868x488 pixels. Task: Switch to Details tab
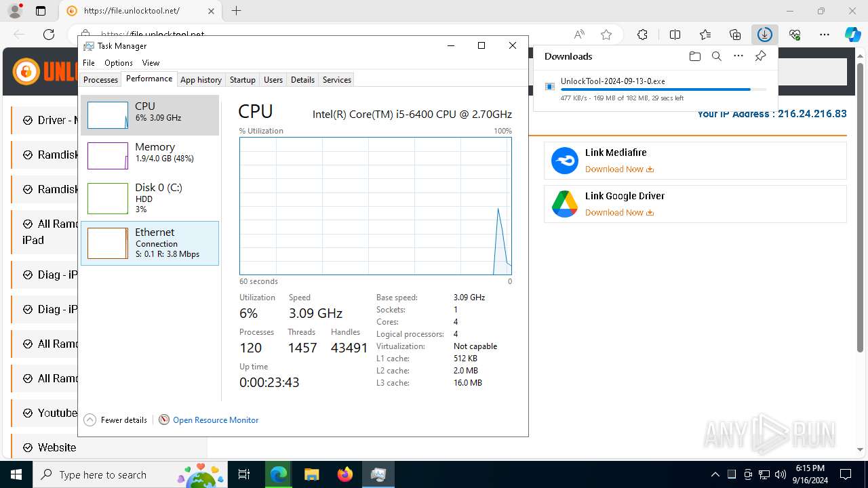click(x=302, y=79)
